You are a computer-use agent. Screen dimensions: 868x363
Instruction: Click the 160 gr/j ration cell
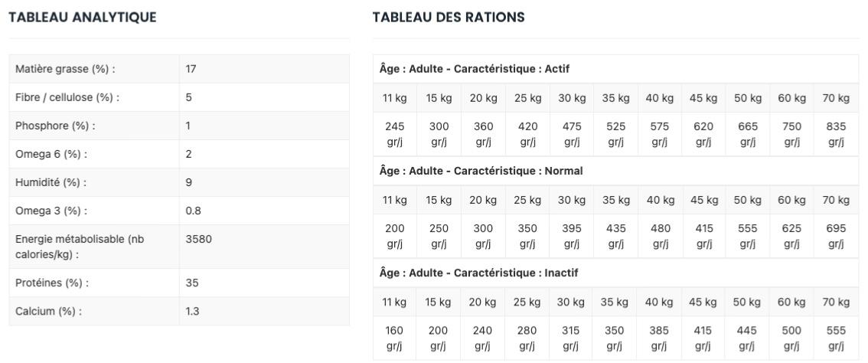point(394,338)
